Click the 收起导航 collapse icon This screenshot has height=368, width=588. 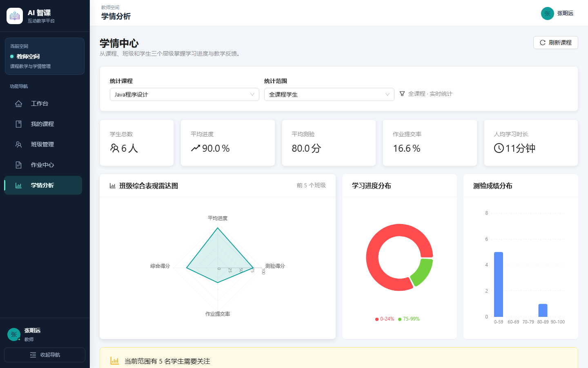coord(33,355)
